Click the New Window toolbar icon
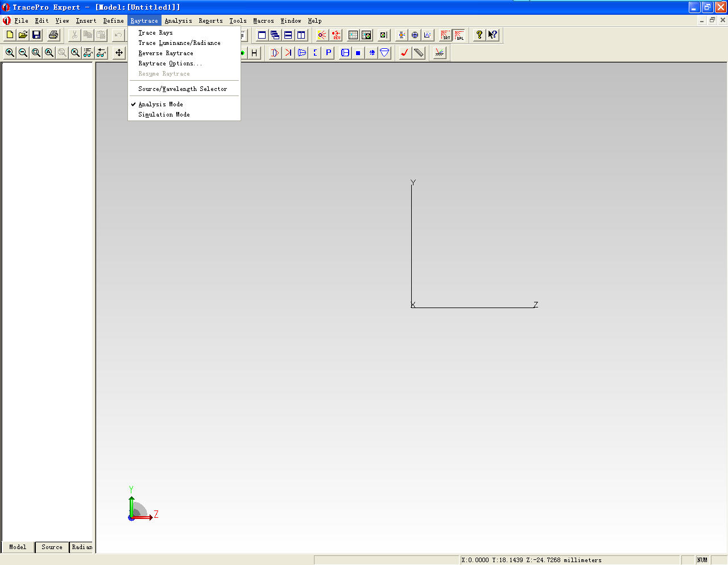Viewport: 728px width, 565px height. [x=262, y=35]
